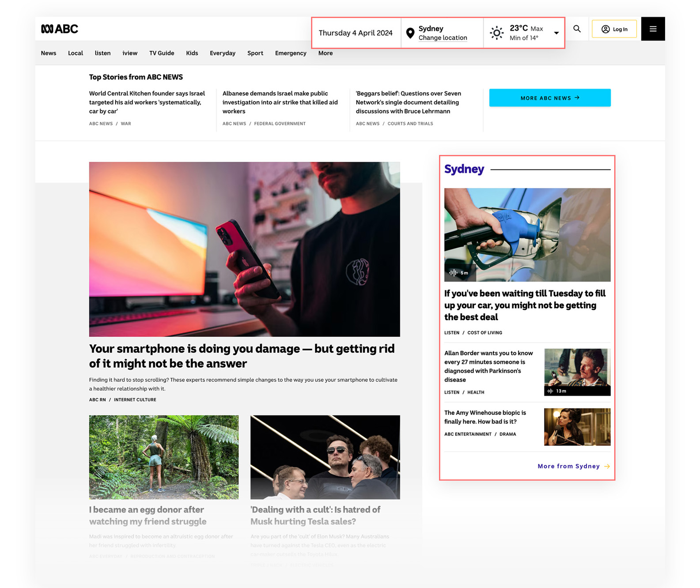Click the Log In button
700x588 pixels.
(614, 29)
